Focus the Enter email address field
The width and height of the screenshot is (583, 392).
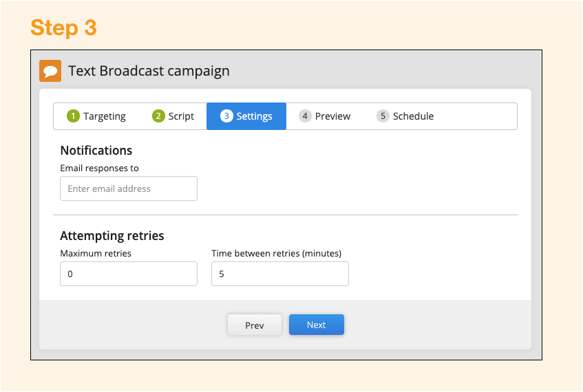(x=129, y=188)
